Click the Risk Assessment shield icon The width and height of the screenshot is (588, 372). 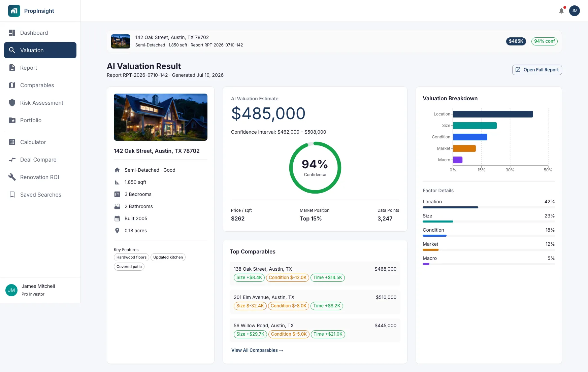[12, 103]
